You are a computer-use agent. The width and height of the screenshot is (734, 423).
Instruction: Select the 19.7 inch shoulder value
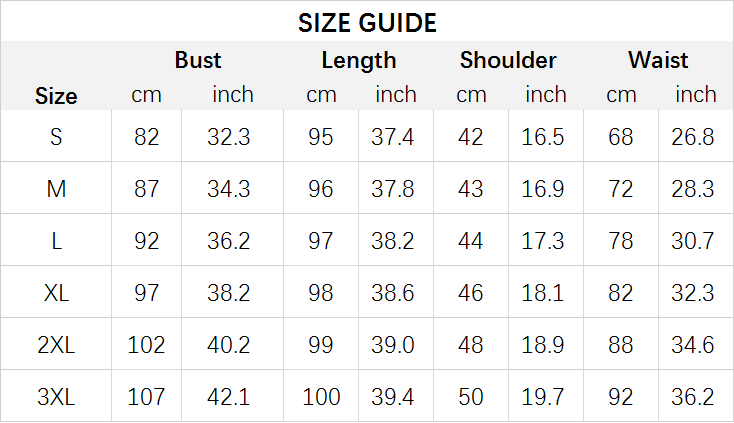(x=543, y=397)
